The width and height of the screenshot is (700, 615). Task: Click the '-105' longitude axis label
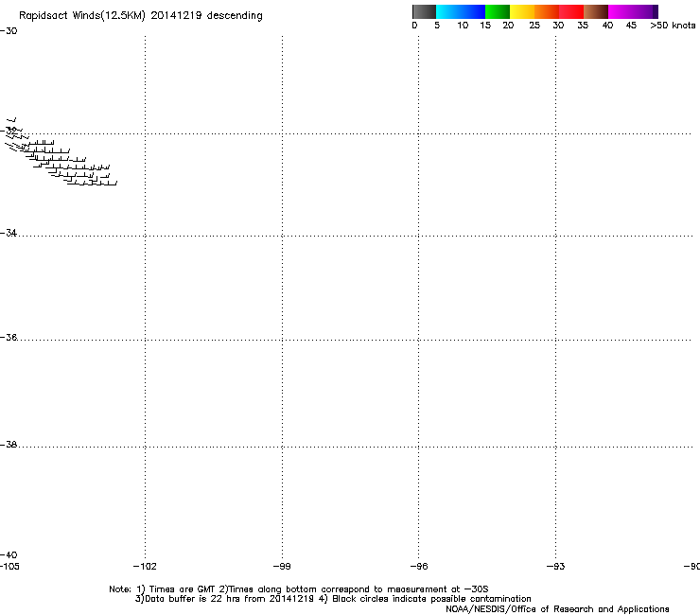(x=9, y=567)
